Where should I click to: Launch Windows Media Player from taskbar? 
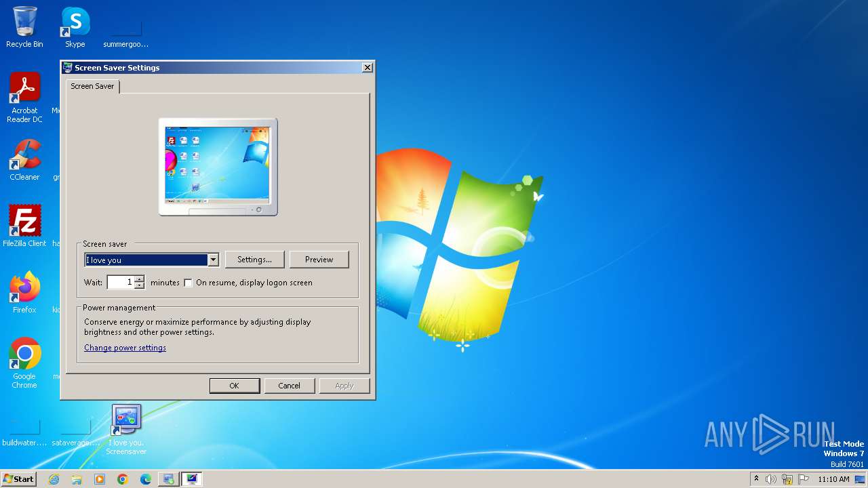tap(100, 479)
